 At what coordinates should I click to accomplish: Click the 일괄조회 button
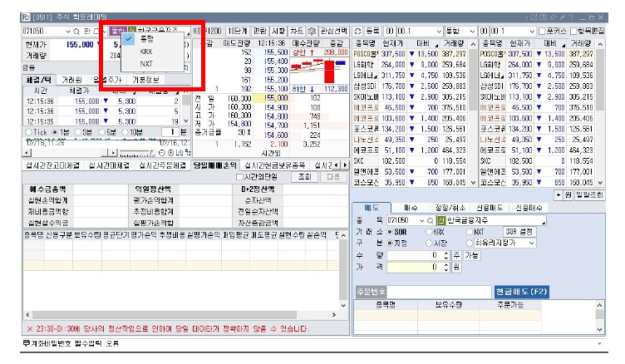point(589,195)
